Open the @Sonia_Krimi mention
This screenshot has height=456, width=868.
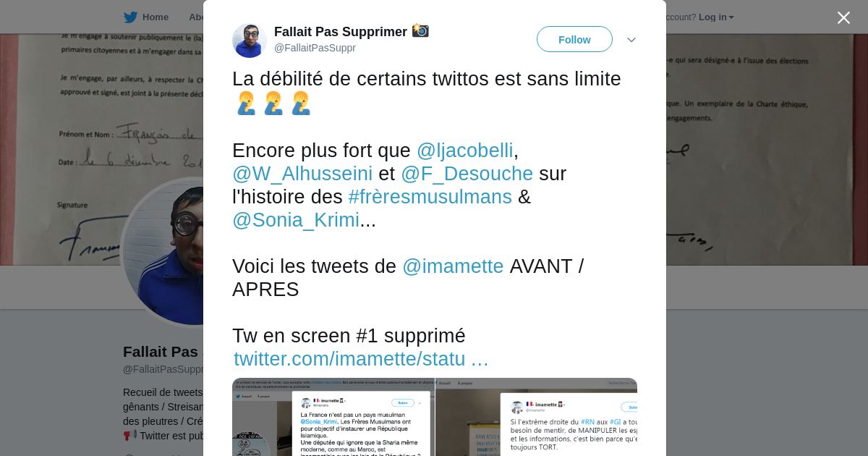296,220
